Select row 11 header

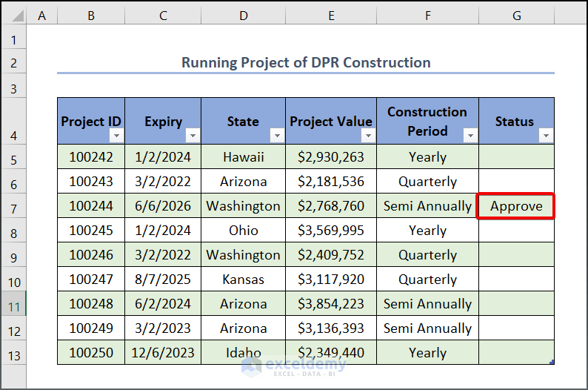[13, 304]
